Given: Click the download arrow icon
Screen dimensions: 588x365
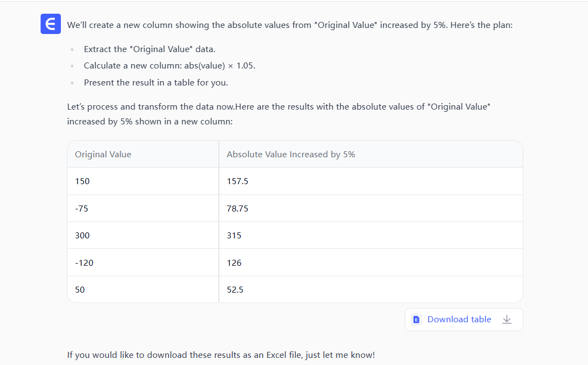Looking at the screenshot, I should (507, 320).
